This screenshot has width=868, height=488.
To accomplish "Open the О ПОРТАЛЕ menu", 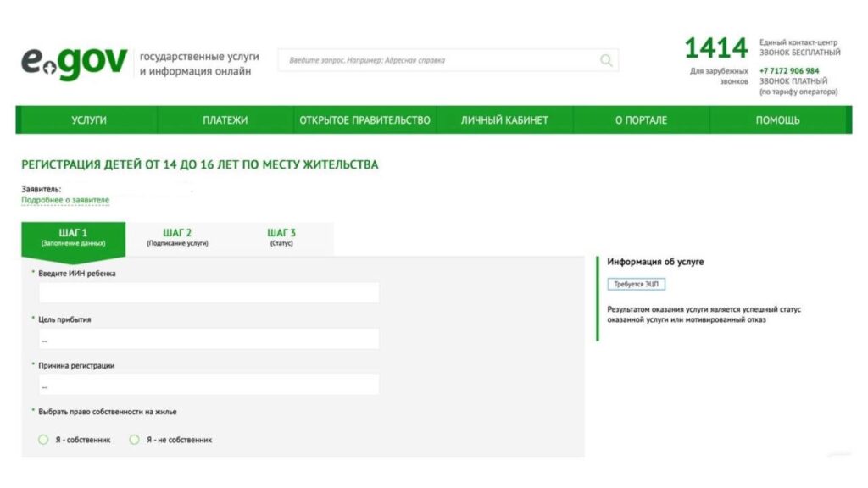I will (x=641, y=120).
